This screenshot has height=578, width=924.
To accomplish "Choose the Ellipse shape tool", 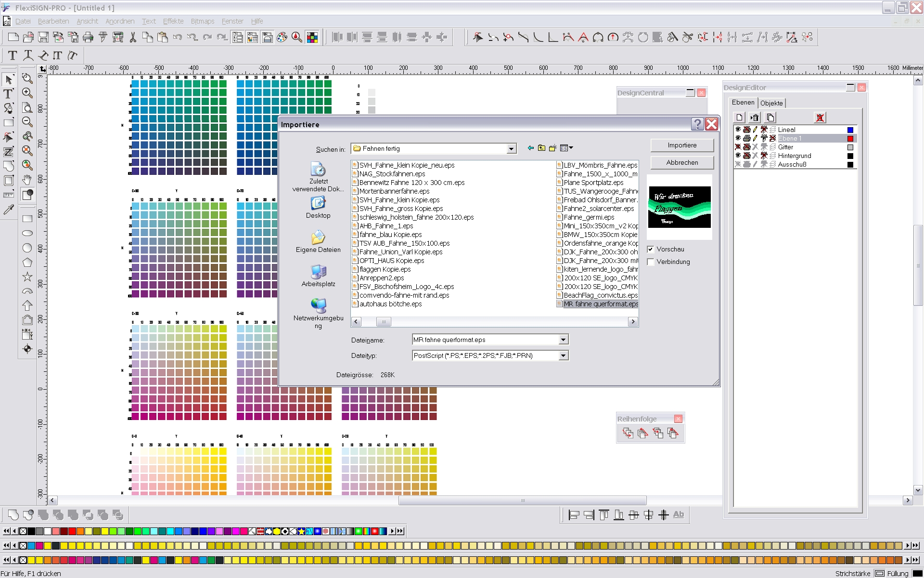I will [27, 233].
